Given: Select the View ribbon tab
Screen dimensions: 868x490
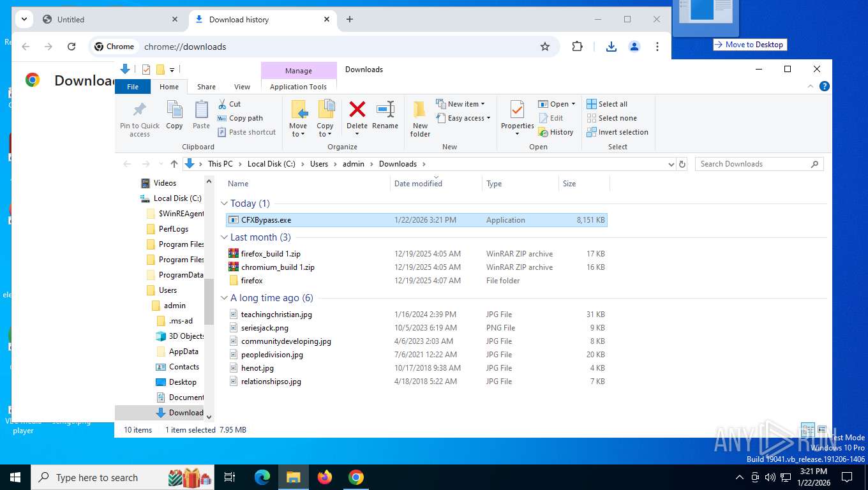Looking at the screenshot, I should click(x=242, y=87).
